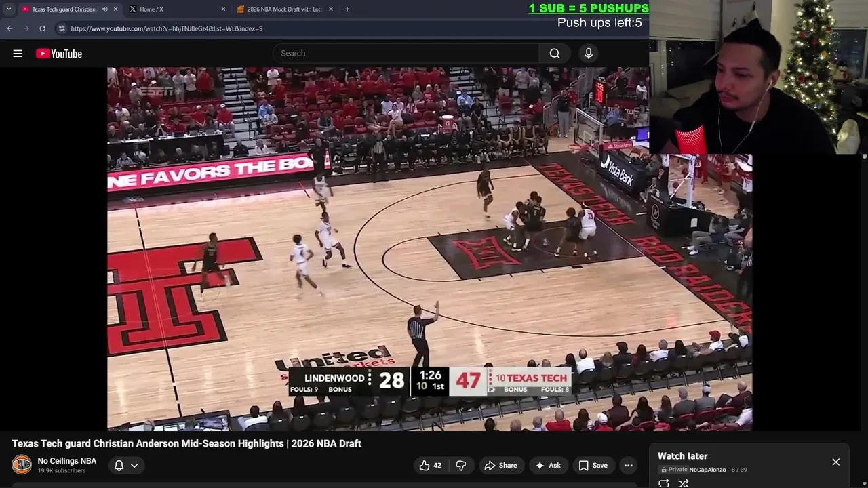Switch to the 2026 NBA Mock Draft tab

(284, 9)
